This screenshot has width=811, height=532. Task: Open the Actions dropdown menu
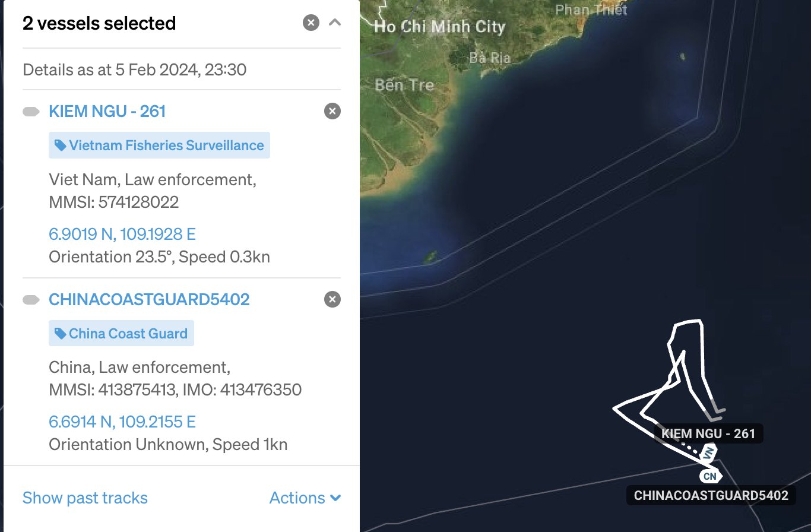point(305,498)
